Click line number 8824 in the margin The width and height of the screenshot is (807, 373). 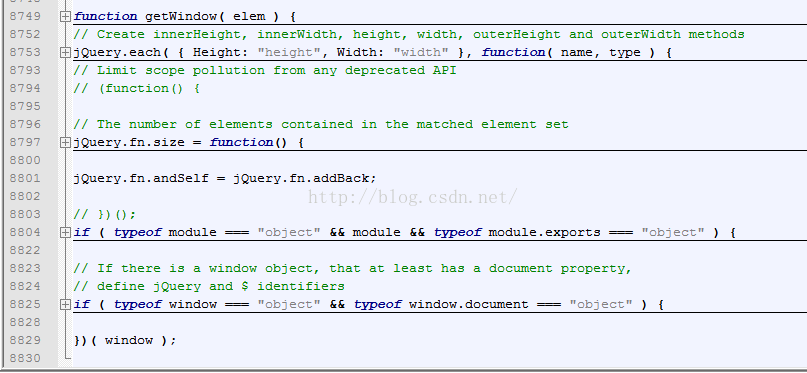(25, 287)
